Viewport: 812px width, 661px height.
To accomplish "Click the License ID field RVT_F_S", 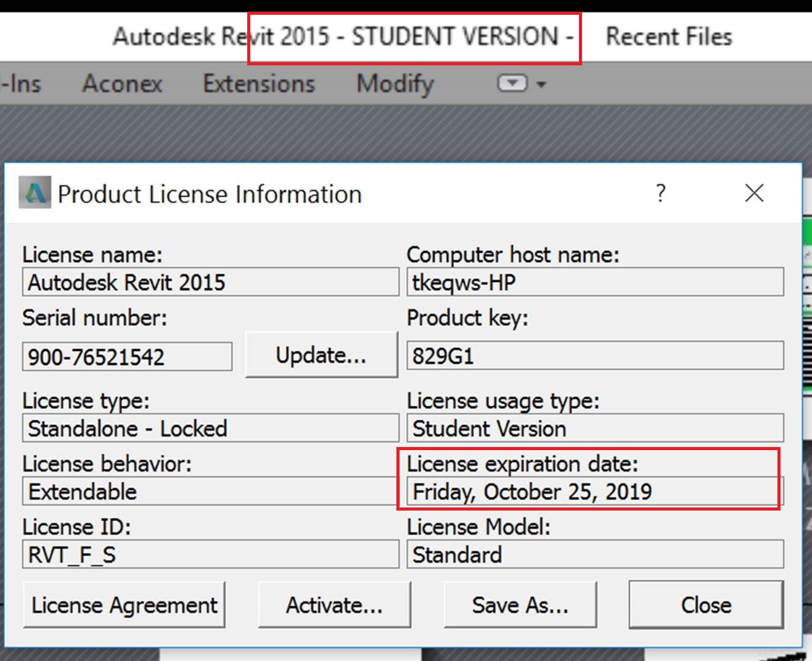I will pos(211,554).
